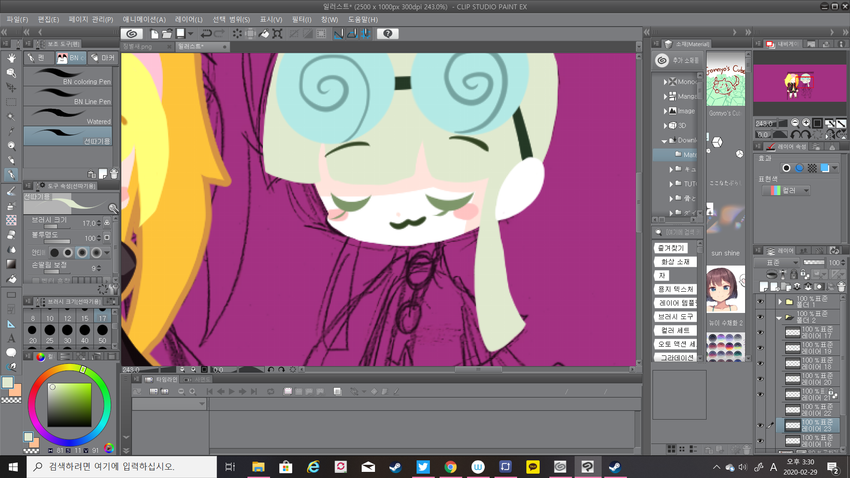Zoom in using Navigator magnifier plus icon
The height and width of the screenshot is (478, 850).
coord(806,123)
